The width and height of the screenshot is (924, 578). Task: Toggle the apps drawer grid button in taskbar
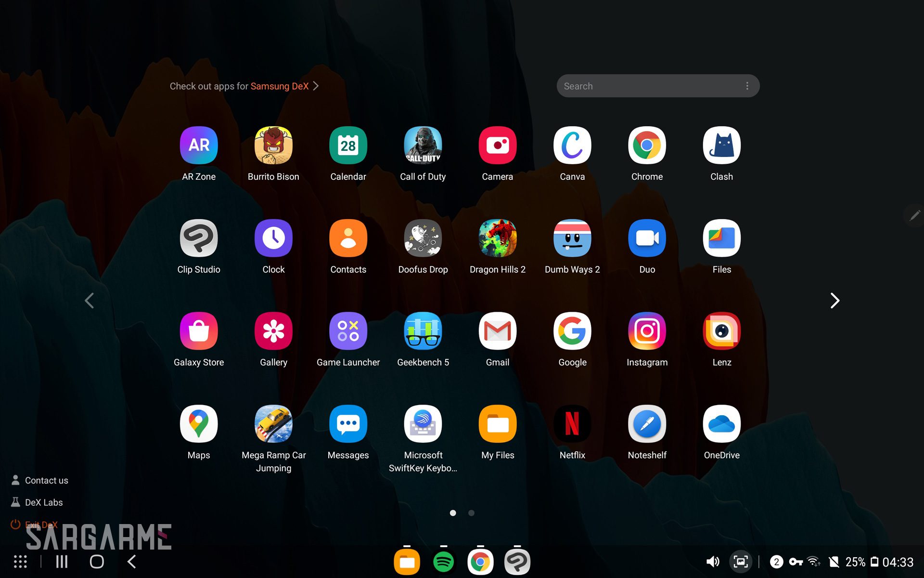(x=20, y=562)
